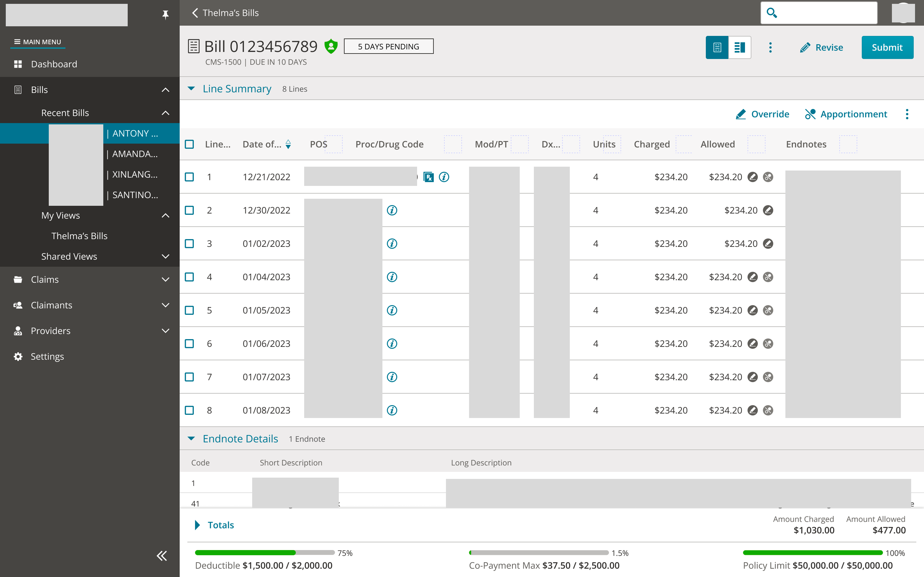
Task: Check the box for line 7
Action: point(189,377)
